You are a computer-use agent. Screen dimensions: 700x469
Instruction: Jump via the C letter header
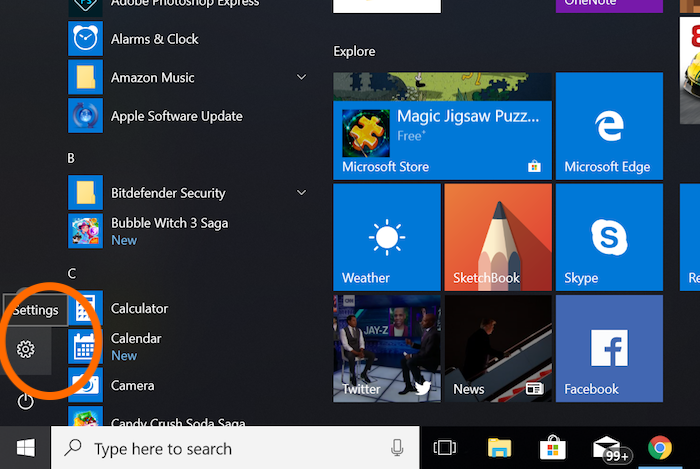coord(71,273)
